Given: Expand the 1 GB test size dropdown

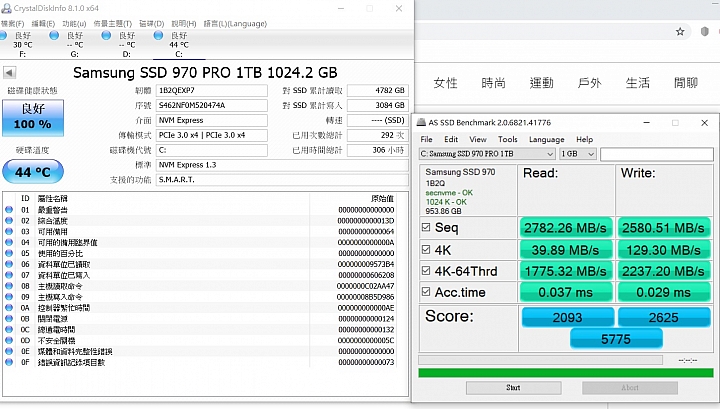Looking at the screenshot, I should [577, 154].
